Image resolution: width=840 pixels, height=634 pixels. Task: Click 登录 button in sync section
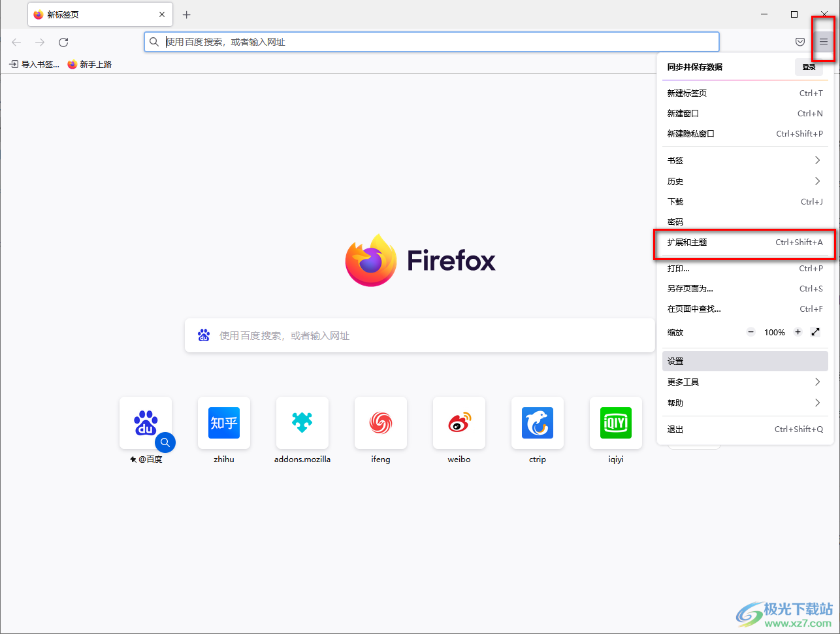pos(809,67)
